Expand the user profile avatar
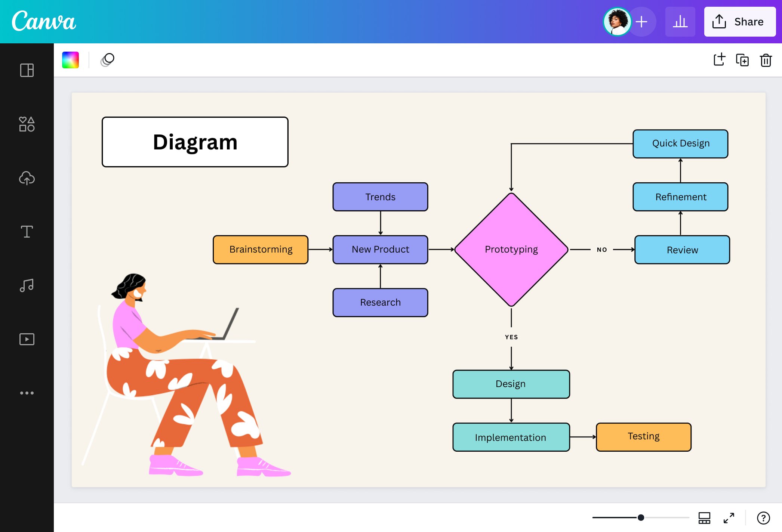The width and height of the screenshot is (782, 532). [616, 21]
